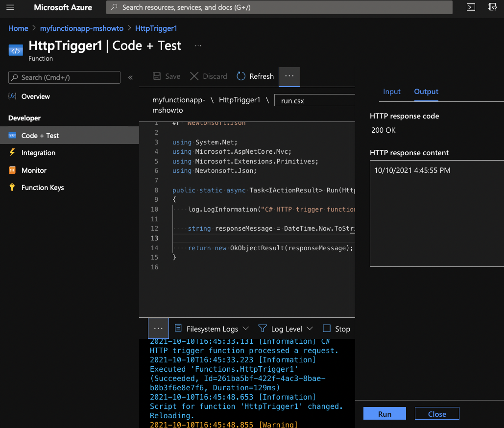
Task: Click the Close button
Action: [437, 413]
